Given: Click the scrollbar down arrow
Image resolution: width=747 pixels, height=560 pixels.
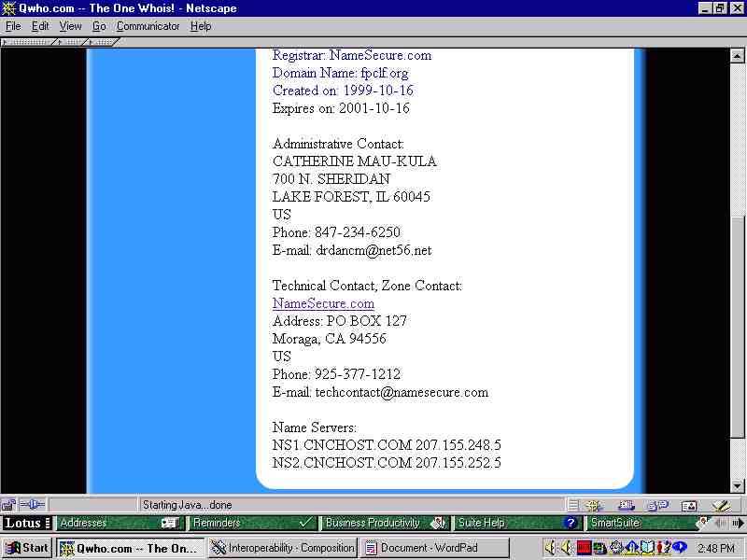Looking at the screenshot, I should 737,486.
